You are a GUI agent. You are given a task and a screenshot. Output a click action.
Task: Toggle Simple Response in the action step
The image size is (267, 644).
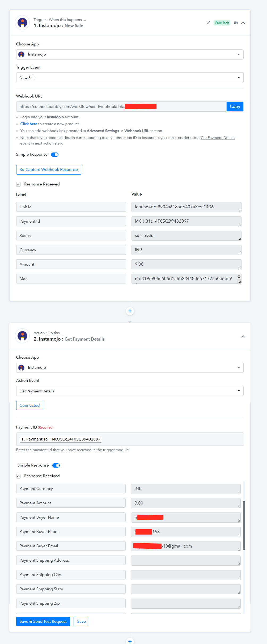[56, 465]
